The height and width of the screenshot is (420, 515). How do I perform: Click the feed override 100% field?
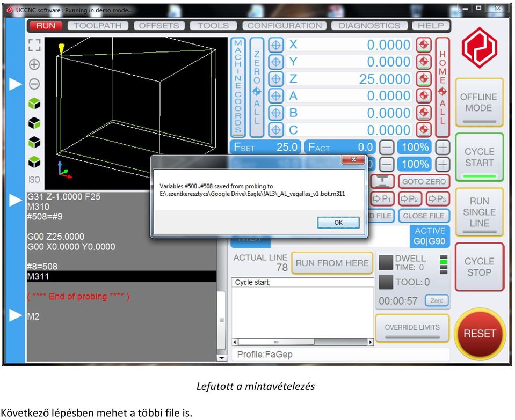pos(415,148)
